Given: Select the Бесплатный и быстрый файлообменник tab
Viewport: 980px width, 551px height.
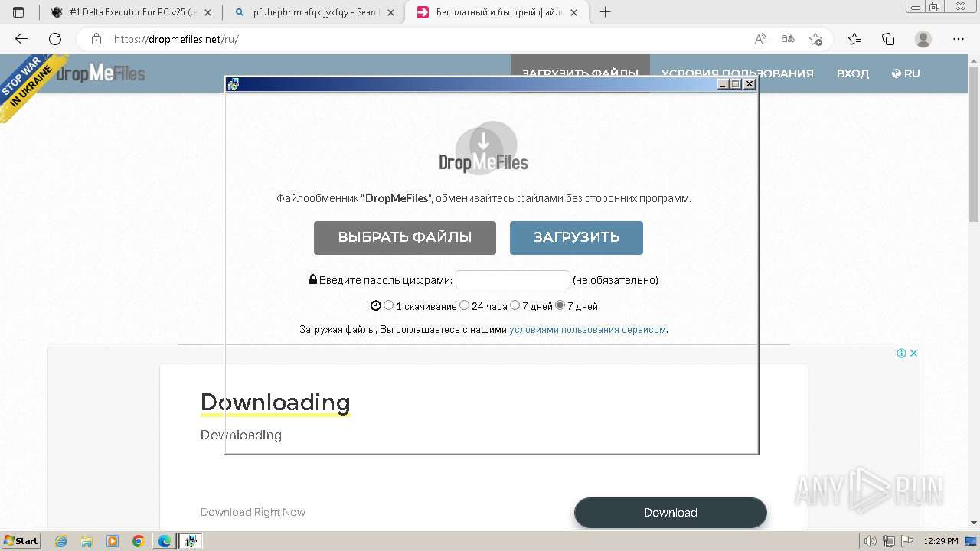Looking at the screenshot, I should [498, 12].
